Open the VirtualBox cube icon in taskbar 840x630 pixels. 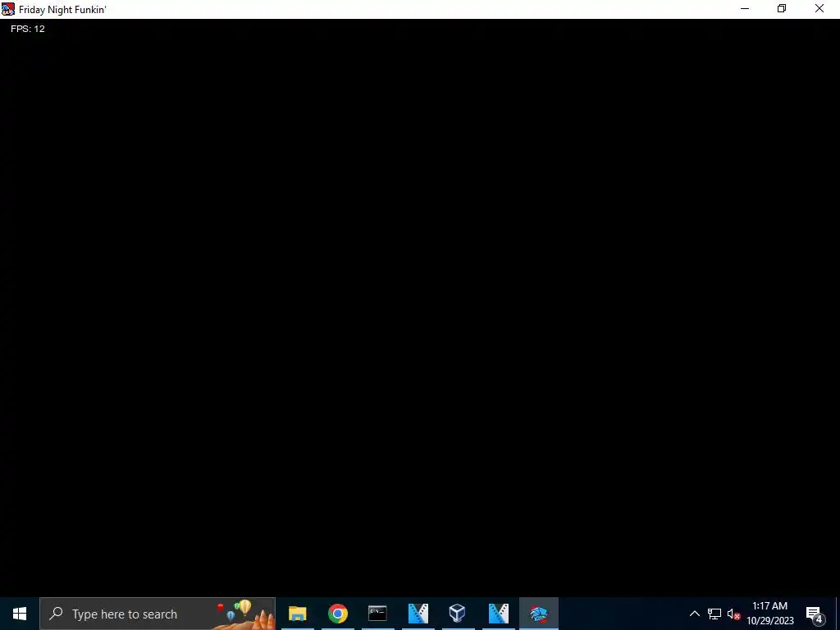(458, 614)
